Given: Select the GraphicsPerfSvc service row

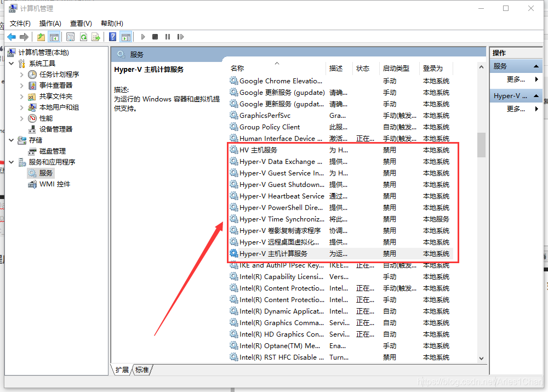Looking at the screenshot, I should (x=341, y=115).
